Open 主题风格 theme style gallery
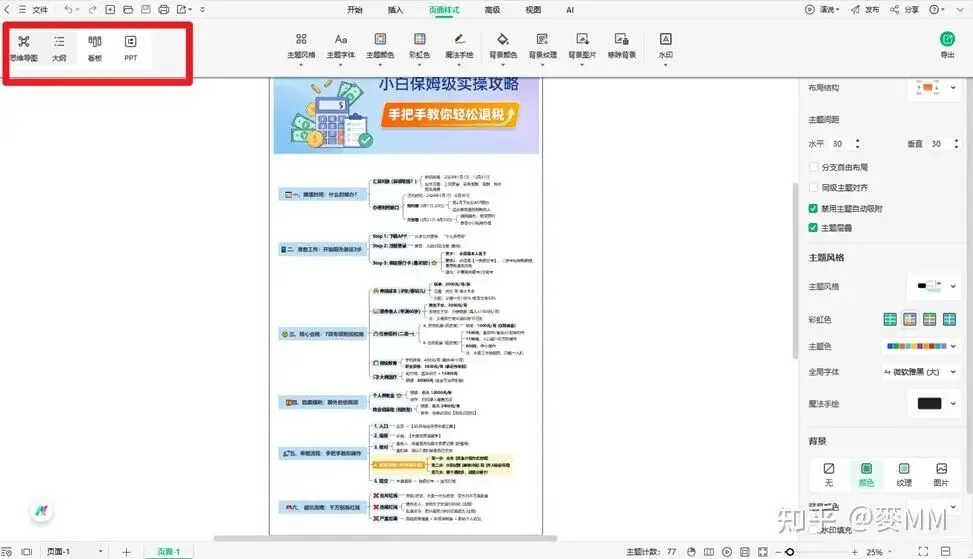 pyautogui.click(x=301, y=47)
